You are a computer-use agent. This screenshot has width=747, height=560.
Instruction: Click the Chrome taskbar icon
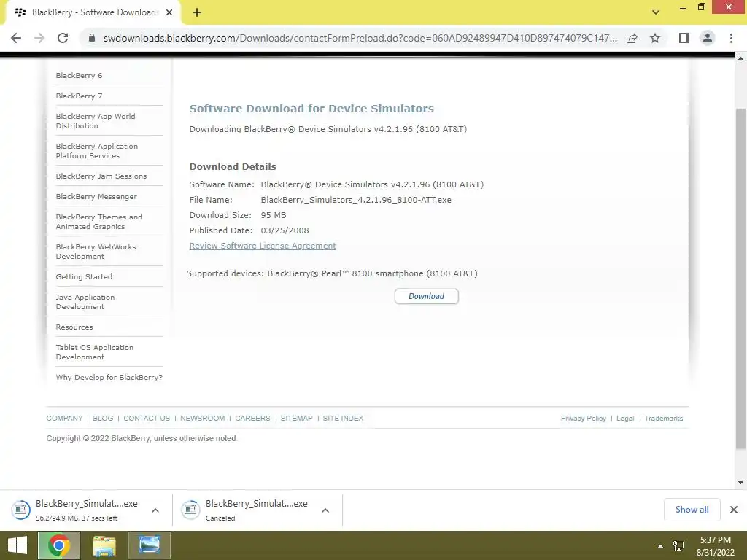(x=59, y=545)
